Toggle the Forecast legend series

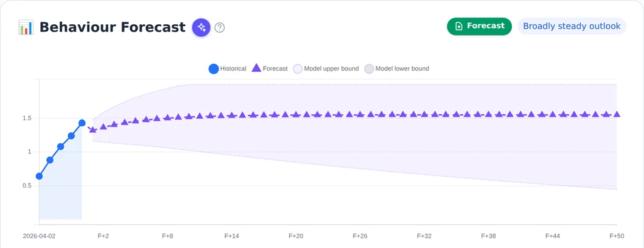(x=270, y=69)
